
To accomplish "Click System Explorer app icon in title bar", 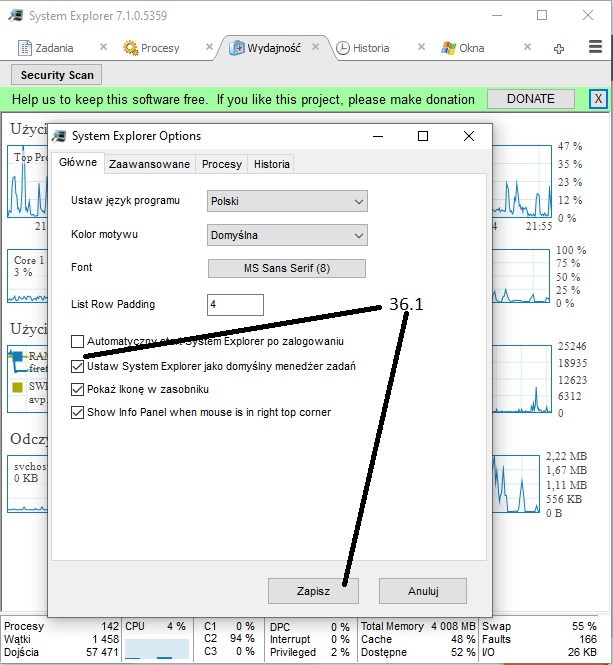I will coord(16,16).
